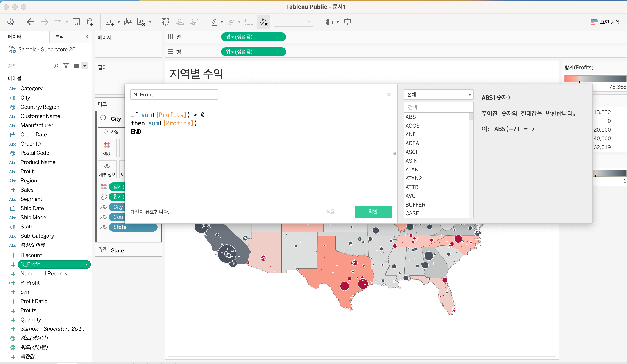Click the add new data source icon

pyautogui.click(x=90, y=22)
